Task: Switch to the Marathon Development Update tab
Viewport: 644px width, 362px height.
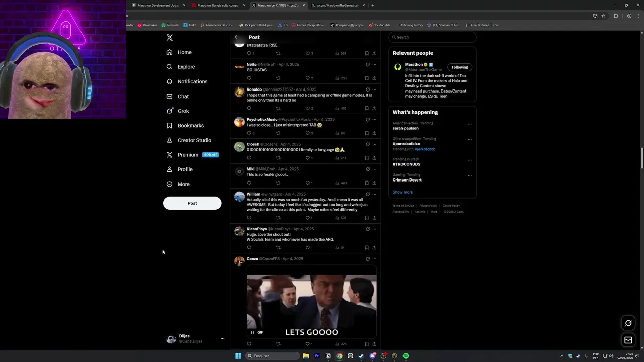Action: (x=158, y=5)
